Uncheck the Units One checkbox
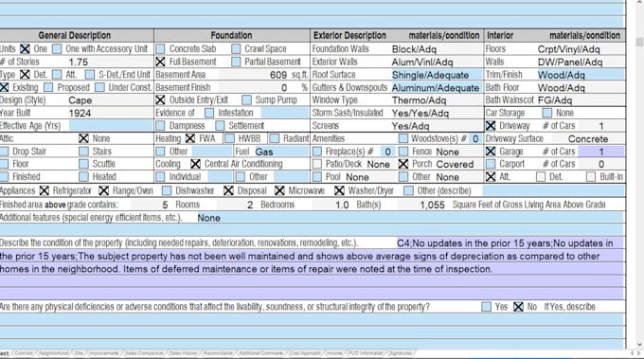This screenshot has height=359, width=644. pos(25,49)
